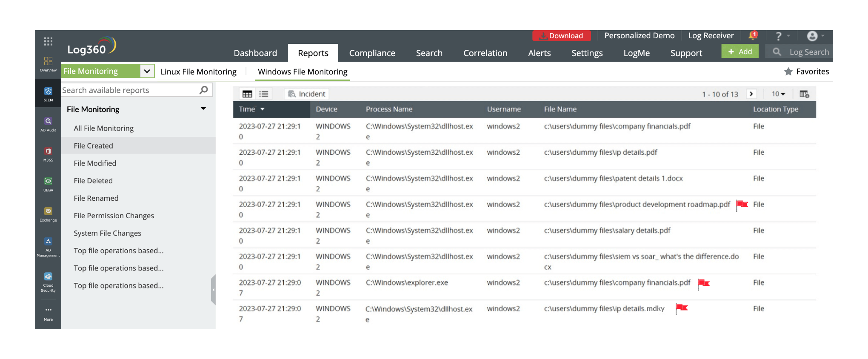Viewport: 868px width, 359px height.
Task: Show more modules via More icon
Action: point(48,314)
